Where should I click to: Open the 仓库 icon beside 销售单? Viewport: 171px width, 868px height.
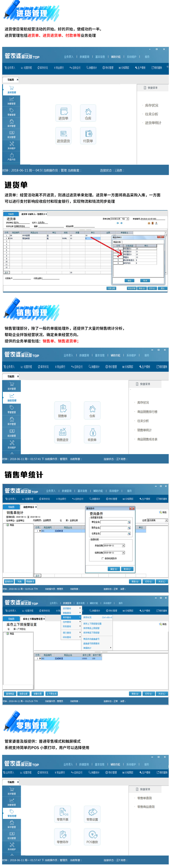click(x=92, y=410)
